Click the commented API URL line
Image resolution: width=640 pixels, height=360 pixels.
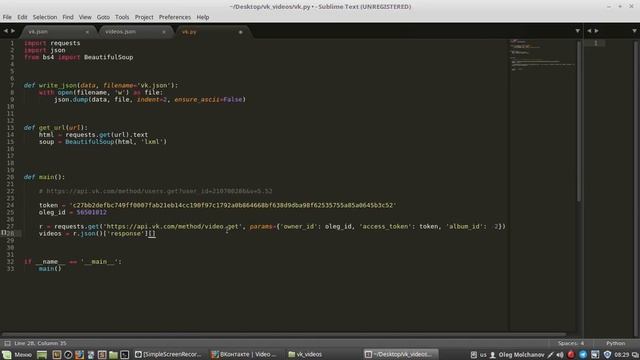156,191
